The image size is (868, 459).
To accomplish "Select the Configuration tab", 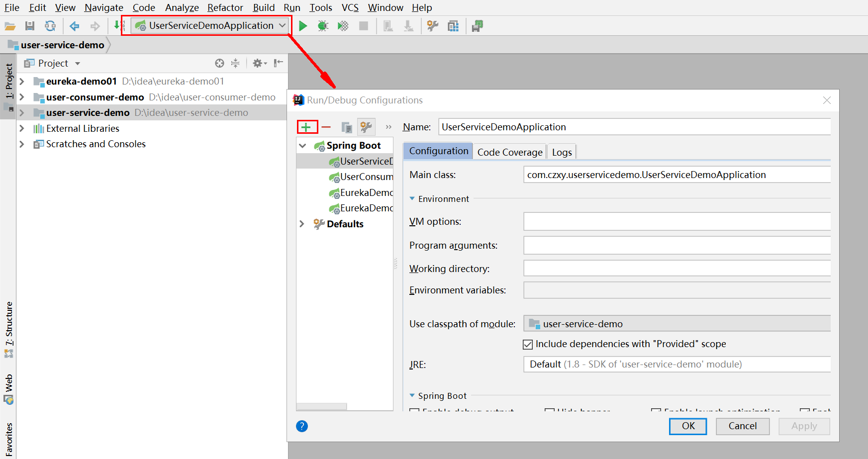I will point(439,151).
